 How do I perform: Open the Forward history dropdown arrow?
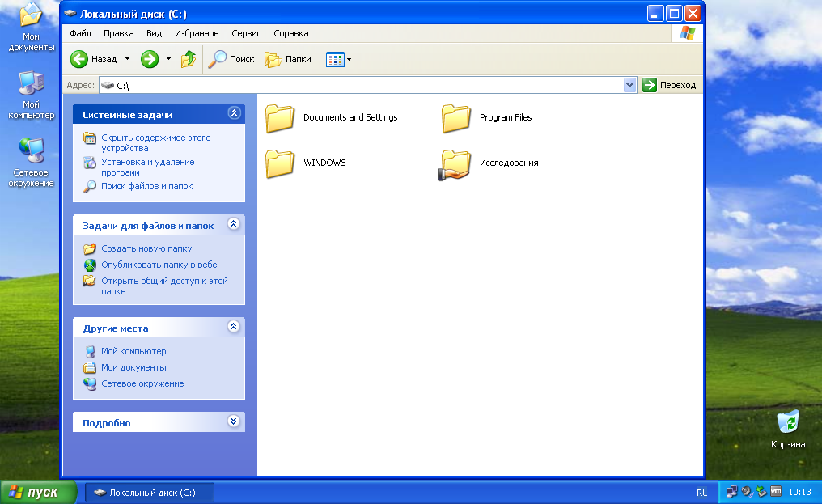pos(169,59)
